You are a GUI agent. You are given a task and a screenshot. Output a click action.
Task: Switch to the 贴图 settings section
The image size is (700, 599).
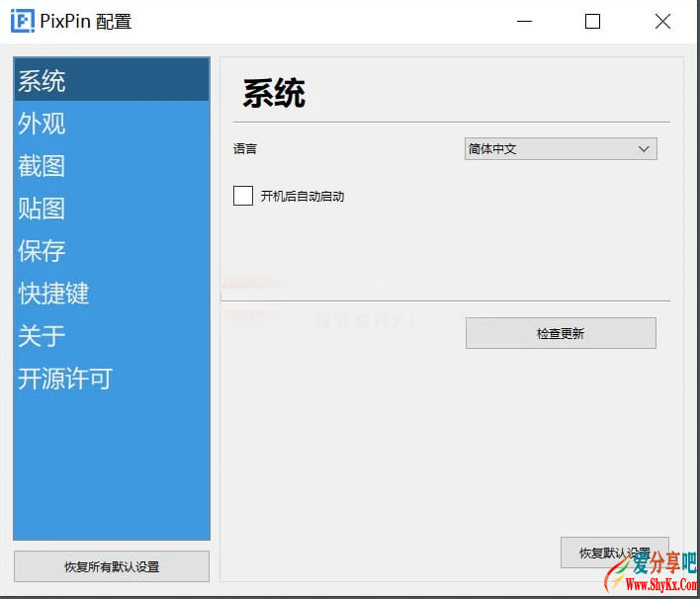(111, 208)
